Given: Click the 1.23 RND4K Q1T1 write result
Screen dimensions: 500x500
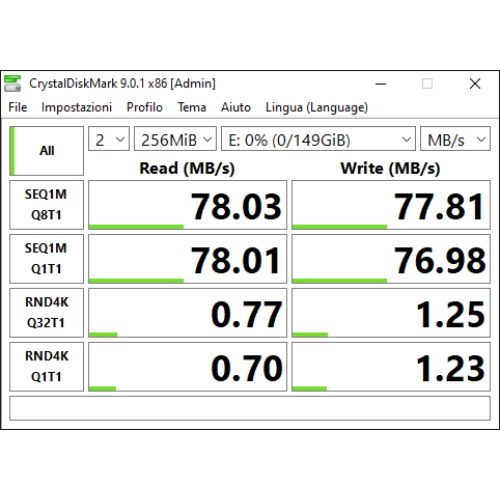Looking at the screenshot, I should pyautogui.click(x=391, y=367).
